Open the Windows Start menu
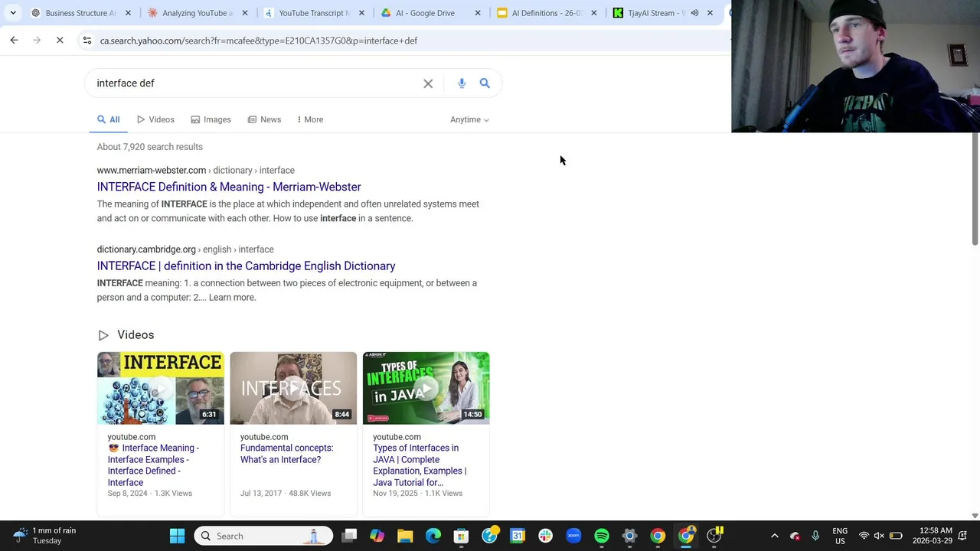 (x=177, y=536)
